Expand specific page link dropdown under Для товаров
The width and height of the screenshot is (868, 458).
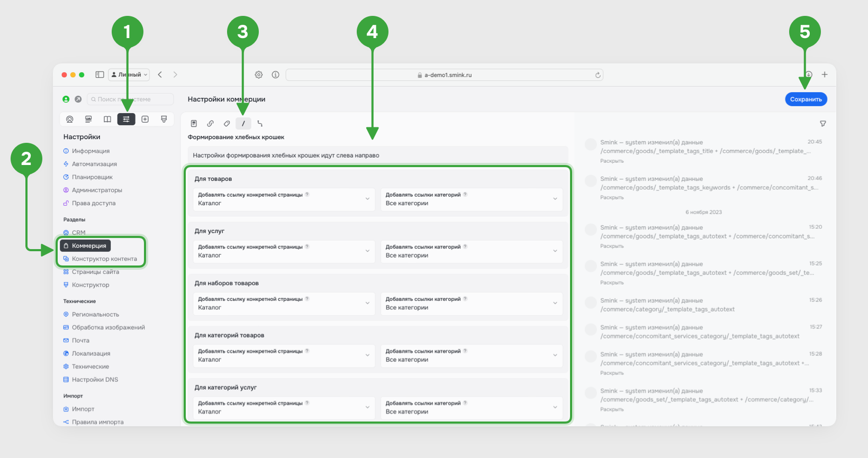click(x=284, y=199)
